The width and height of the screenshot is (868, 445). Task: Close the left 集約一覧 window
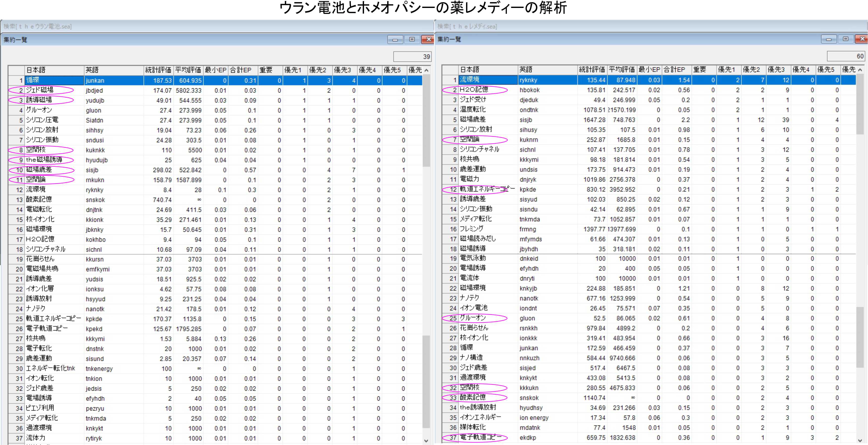click(x=428, y=40)
